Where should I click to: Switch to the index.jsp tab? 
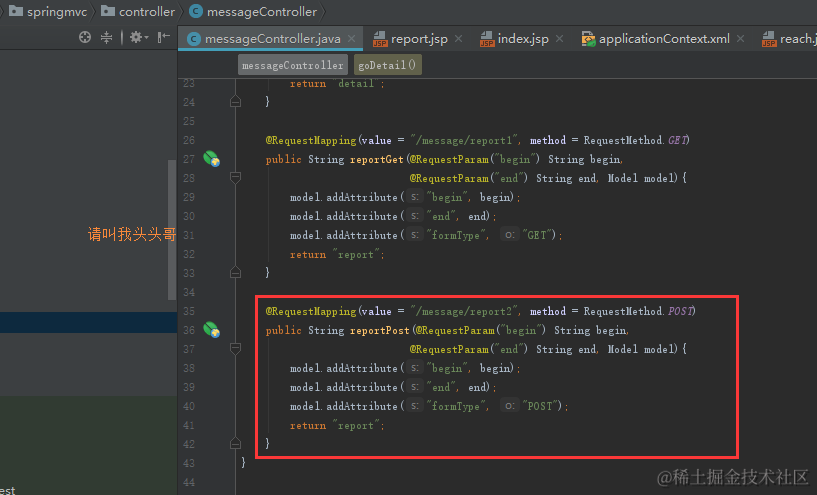522,39
